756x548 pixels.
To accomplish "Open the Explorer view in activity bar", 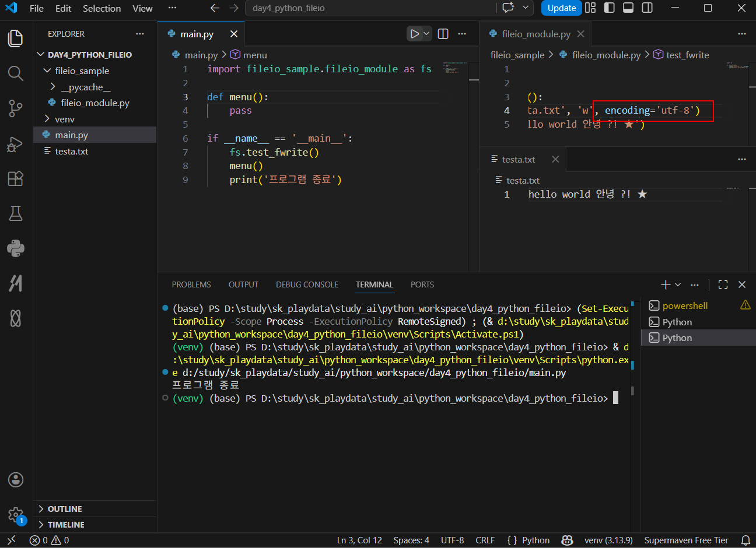I will 16,38.
